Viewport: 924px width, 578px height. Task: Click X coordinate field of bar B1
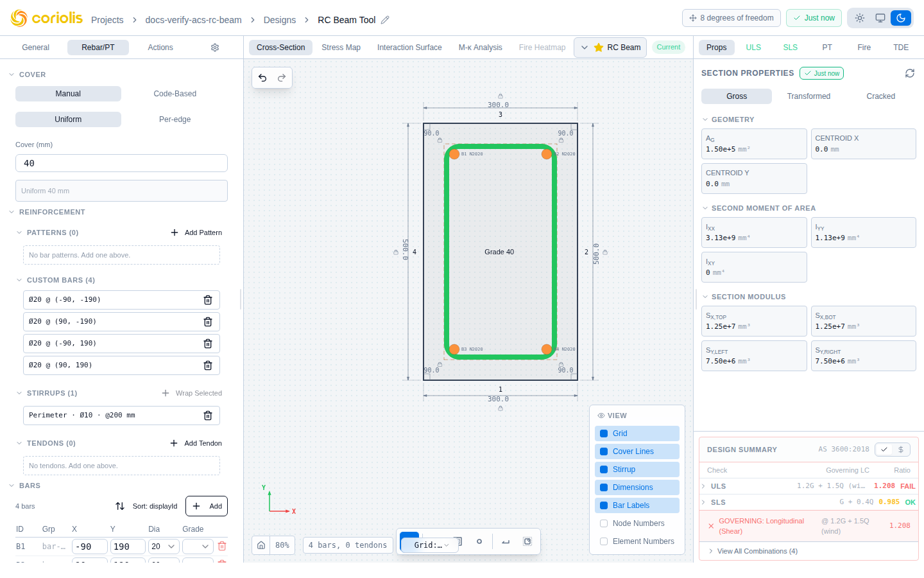89,547
